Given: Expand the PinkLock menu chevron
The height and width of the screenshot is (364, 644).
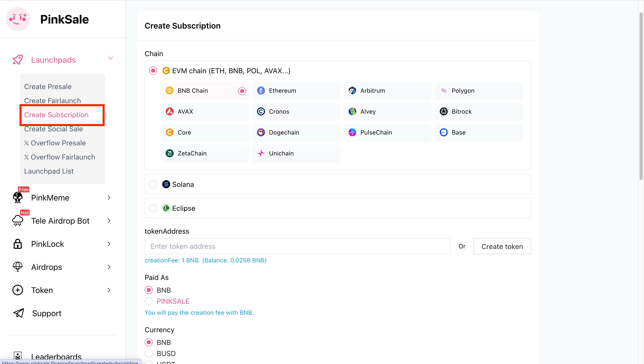Looking at the screenshot, I should click(x=109, y=244).
